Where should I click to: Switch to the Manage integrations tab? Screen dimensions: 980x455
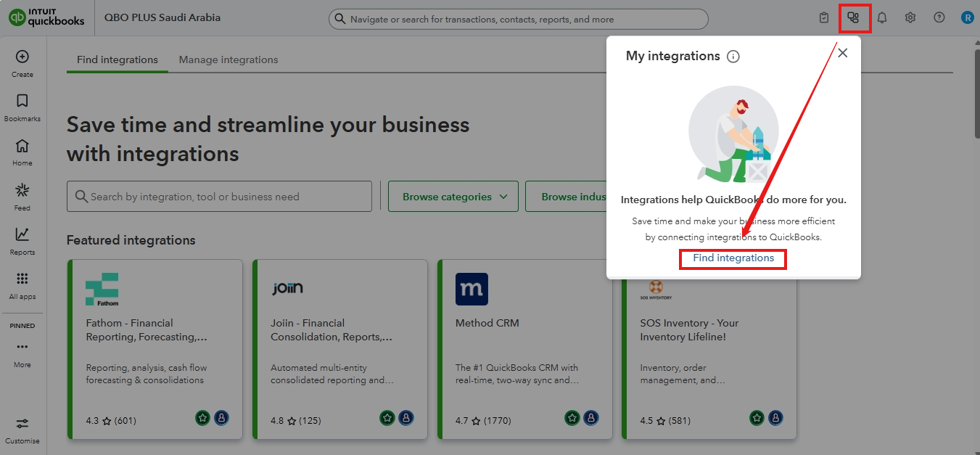click(228, 60)
